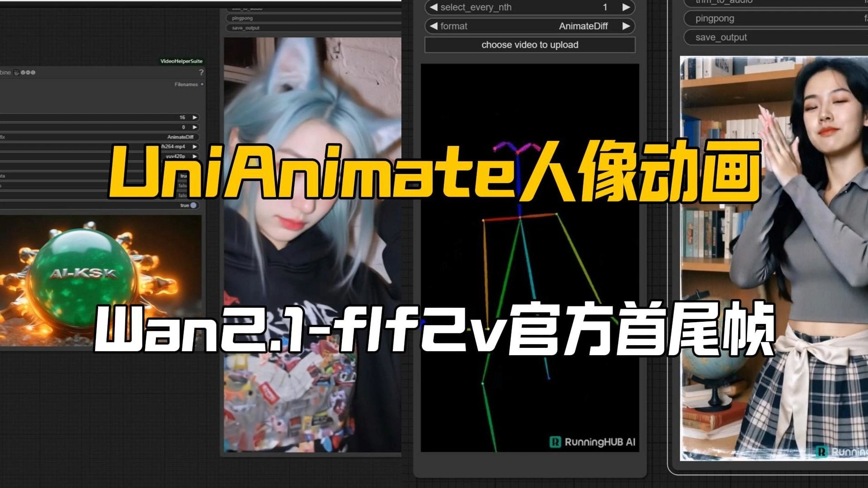This screenshot has width=868, height=488.
Task: Click choose video to upload button
Action: [530, 45]
